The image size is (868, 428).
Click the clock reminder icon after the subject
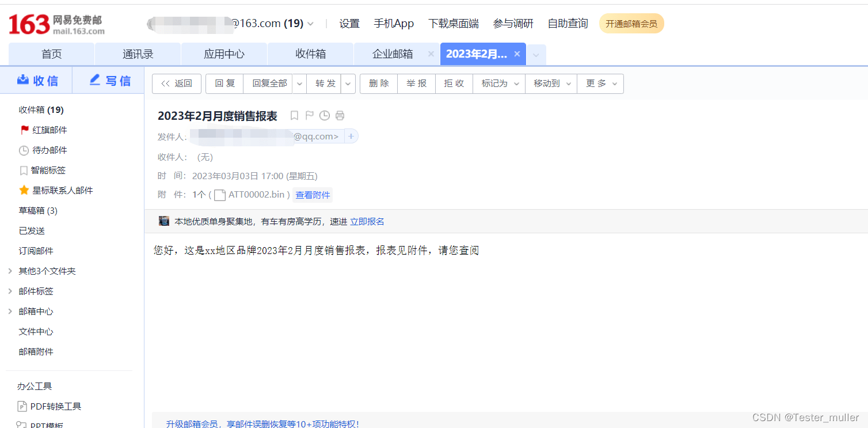point(324,115)
